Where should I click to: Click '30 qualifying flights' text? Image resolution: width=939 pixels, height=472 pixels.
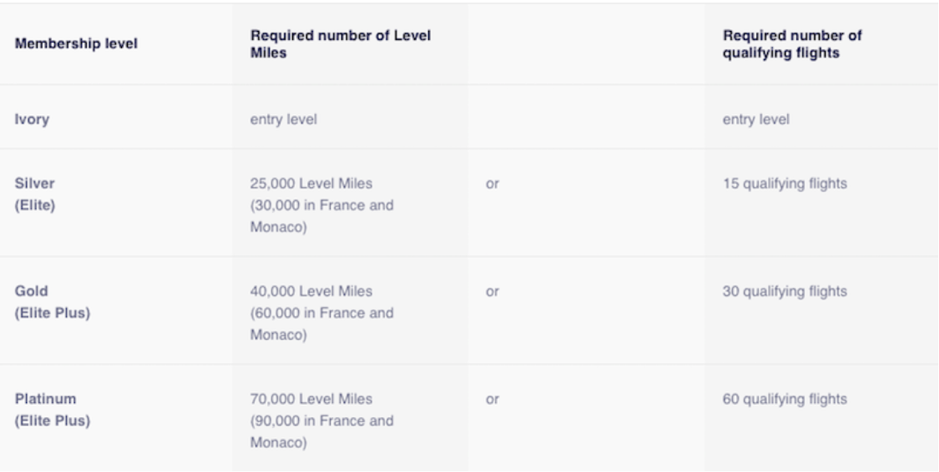pos(784,291)
